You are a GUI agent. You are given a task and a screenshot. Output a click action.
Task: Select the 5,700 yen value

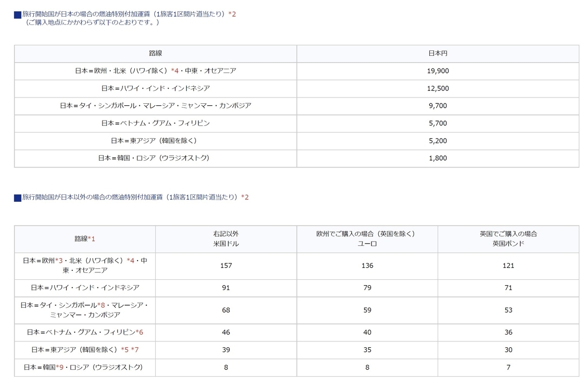[x=438, y=123]
